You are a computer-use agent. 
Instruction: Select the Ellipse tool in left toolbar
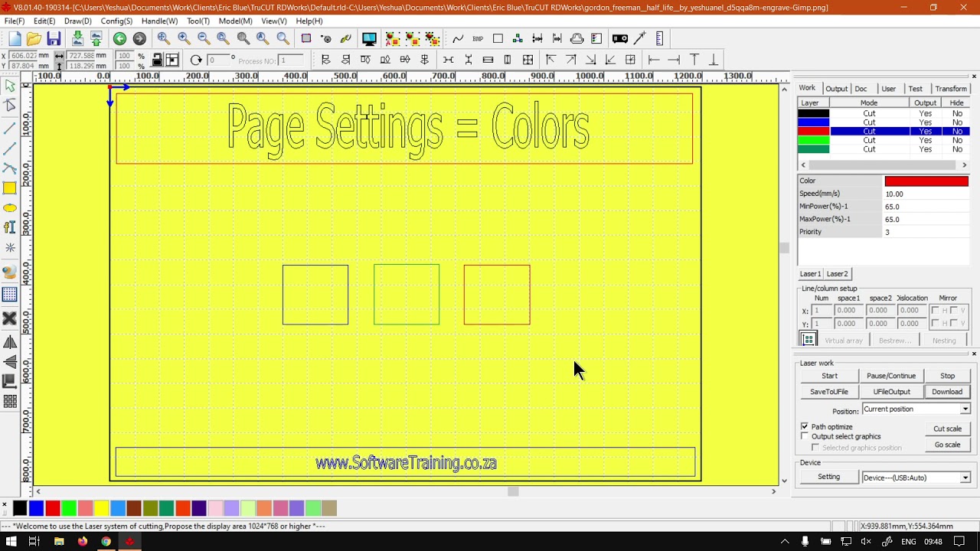[10, 208]
